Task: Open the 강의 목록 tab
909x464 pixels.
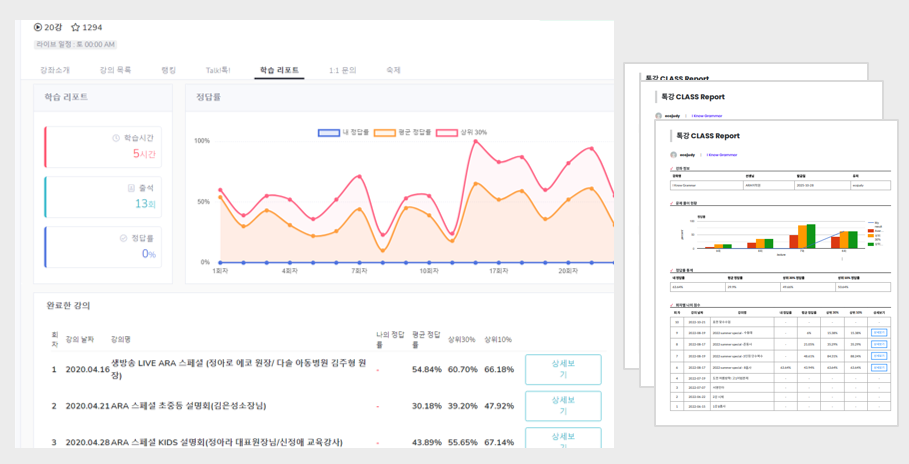Action: [115, 70]
